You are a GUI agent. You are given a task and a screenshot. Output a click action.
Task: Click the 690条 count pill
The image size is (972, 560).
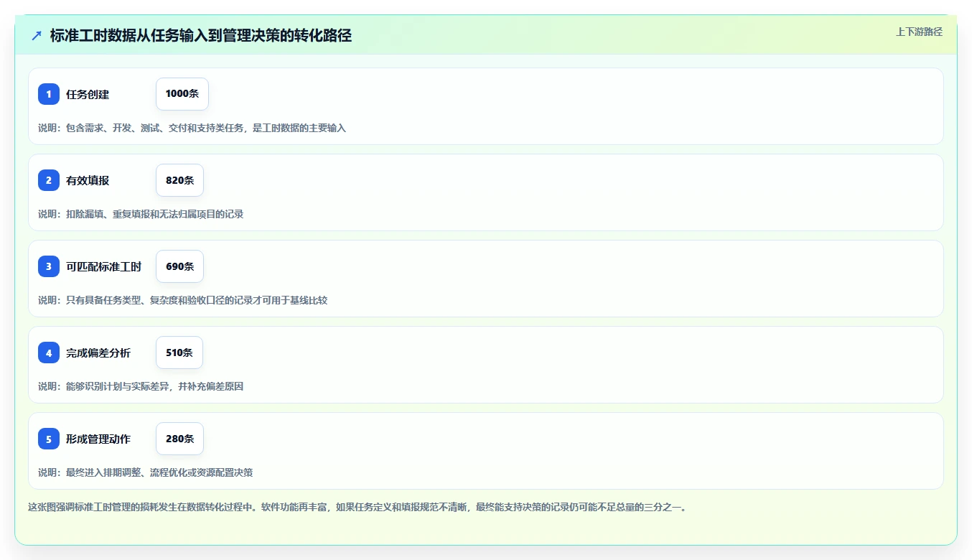179,266
